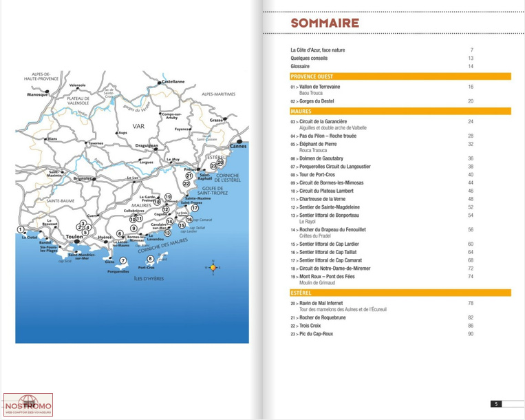
Task: Click map marker 19 near Grimaud
Action: 168,197
